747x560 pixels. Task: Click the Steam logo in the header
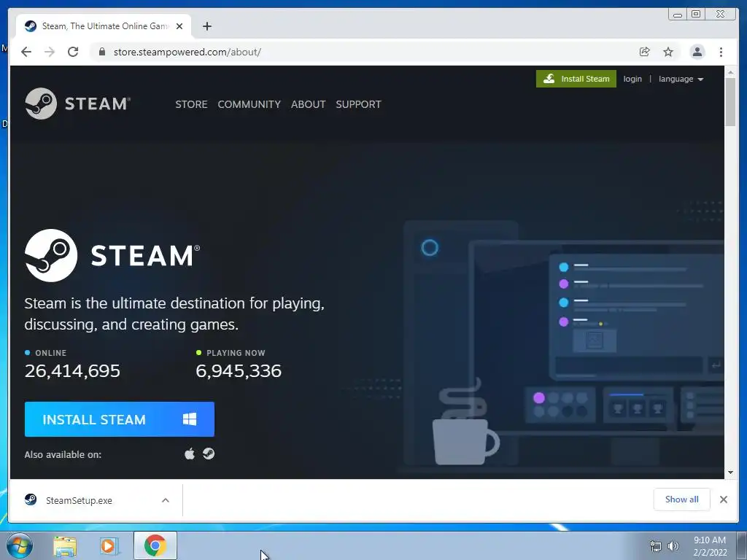click(x=77, y=104)
